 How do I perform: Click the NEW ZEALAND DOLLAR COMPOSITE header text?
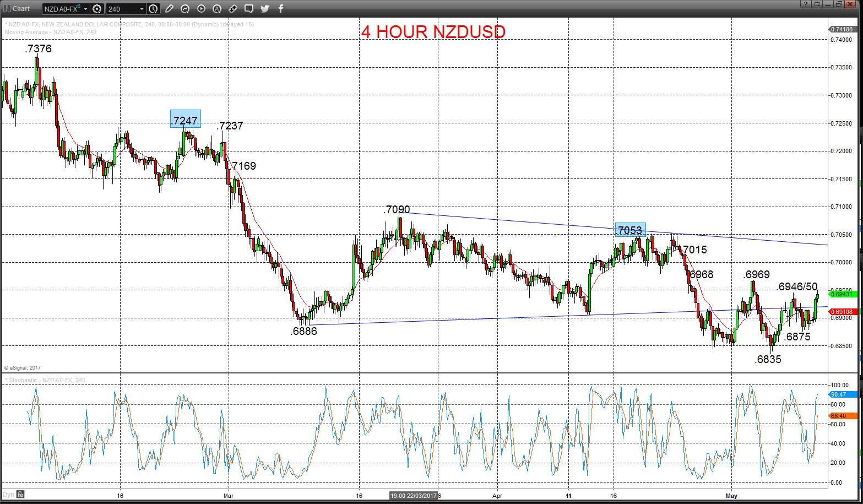[x=91, y=24]
